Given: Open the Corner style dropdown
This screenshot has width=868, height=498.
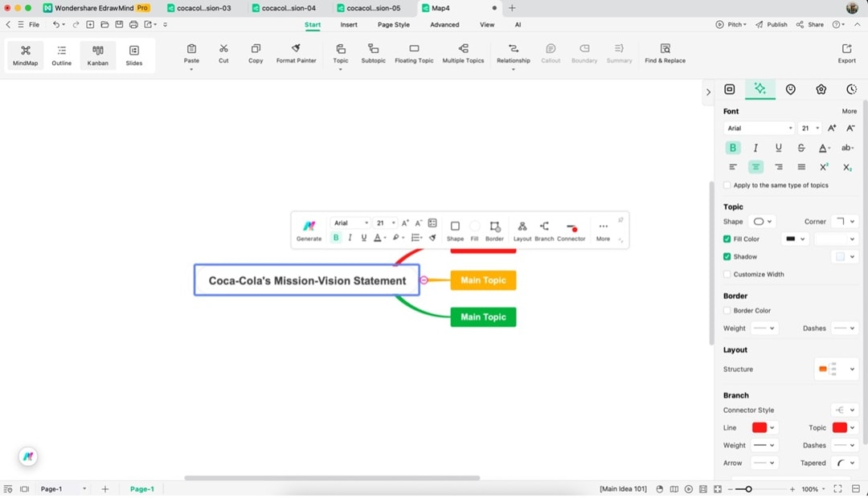Looking at the screenshot, I should pos(845,222).
